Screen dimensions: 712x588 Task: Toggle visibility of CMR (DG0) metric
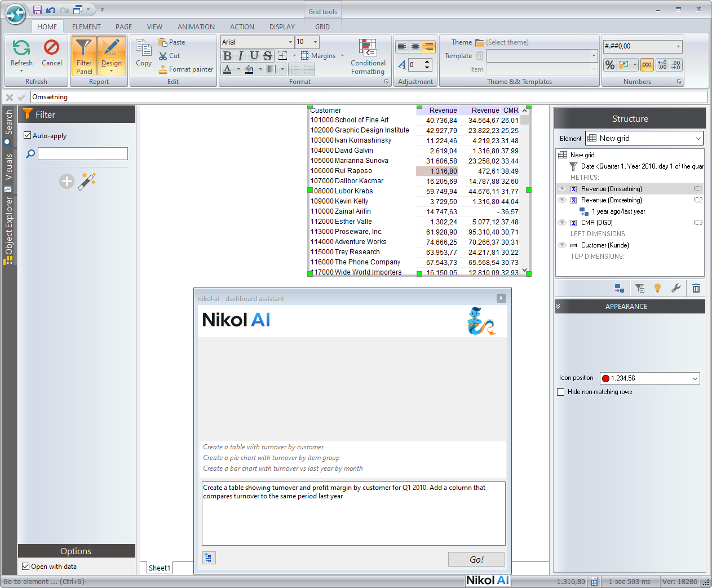point(562,223)
